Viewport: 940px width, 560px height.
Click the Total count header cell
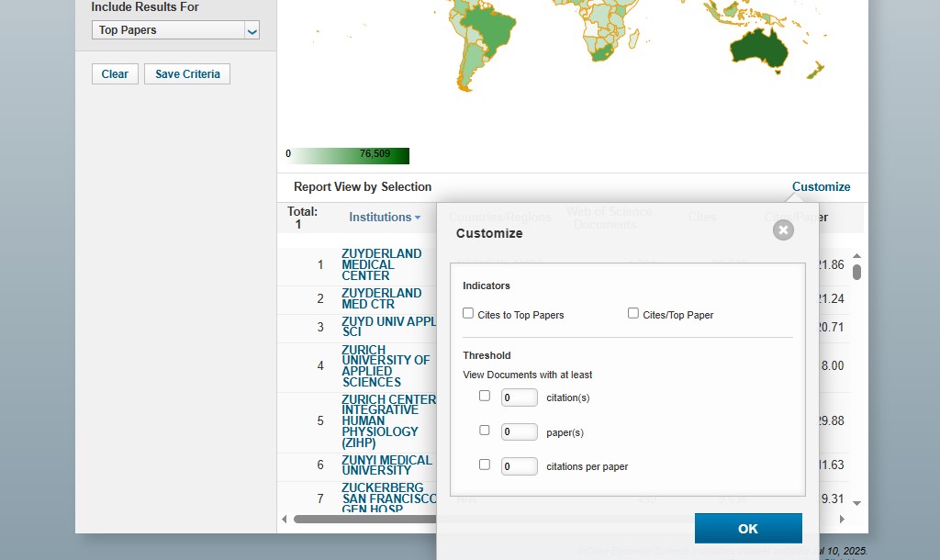click(x=302, y=218)
